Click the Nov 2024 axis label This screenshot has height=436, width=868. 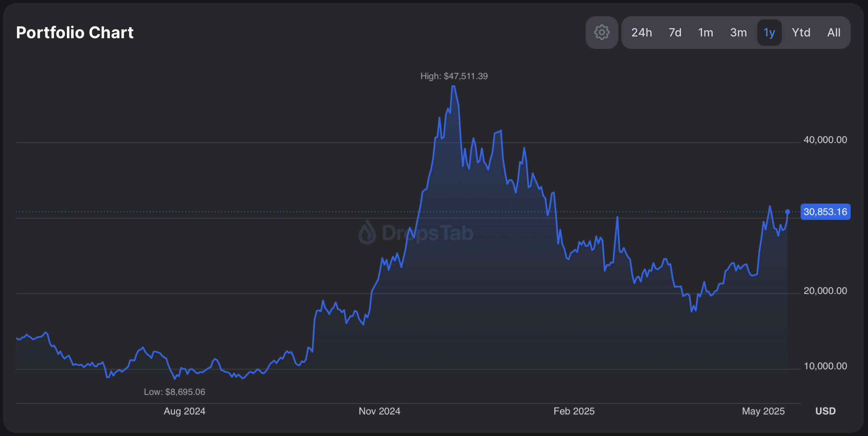click(379, 411)
